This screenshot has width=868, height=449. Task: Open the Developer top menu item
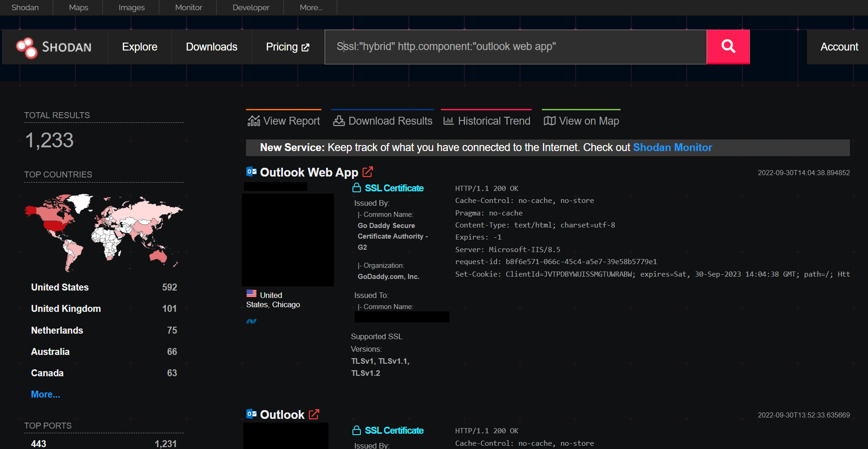pyautogui.click(x=251, y=7)
